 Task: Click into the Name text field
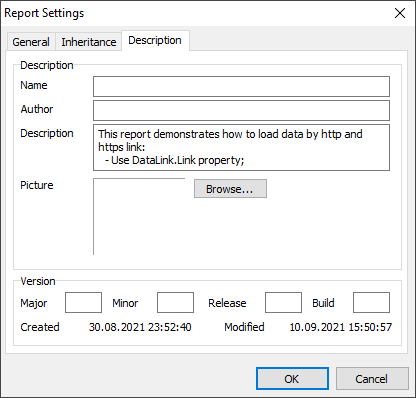(241, 87)
